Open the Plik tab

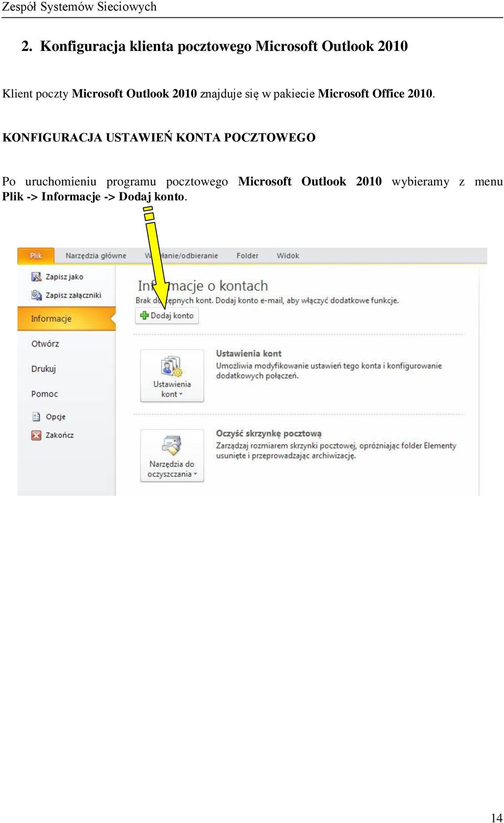click(36, 256)
